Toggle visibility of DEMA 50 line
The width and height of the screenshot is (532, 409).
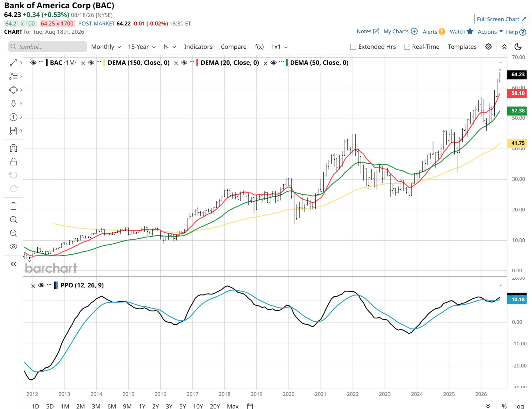tap(274, 63)
